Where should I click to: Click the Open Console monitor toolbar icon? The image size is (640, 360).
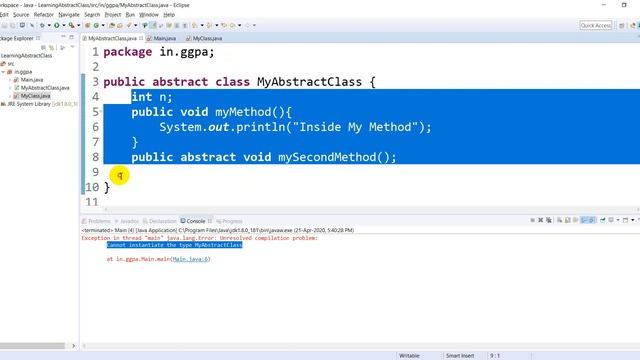tap(22, 25)
